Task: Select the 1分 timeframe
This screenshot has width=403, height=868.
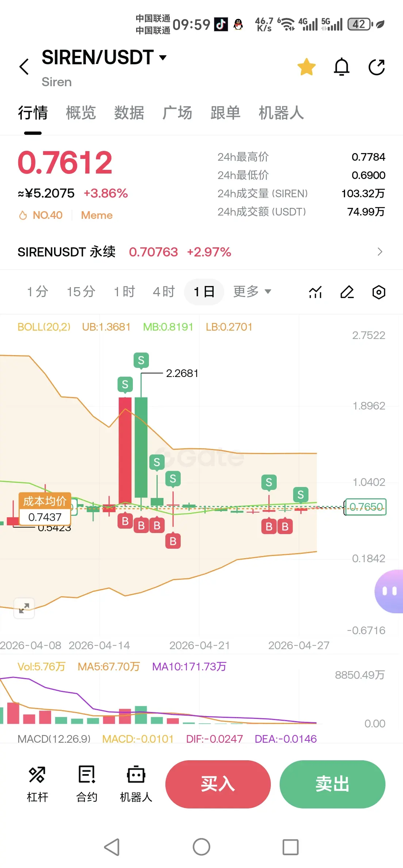Action: click(x=38, y=292)
